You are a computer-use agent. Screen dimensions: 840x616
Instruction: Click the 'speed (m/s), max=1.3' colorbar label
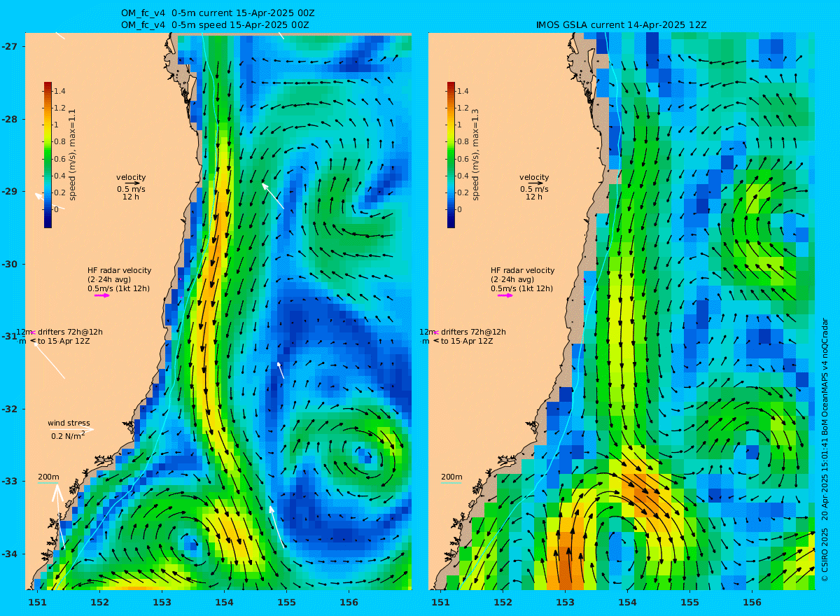pos(475,155)
